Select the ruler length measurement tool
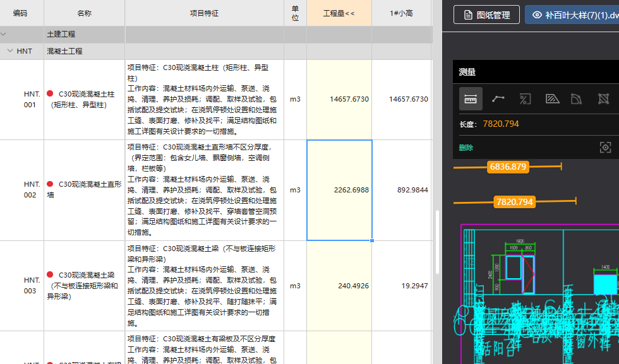The width and height of the screenshot is (619, 364). click(471, 99)
